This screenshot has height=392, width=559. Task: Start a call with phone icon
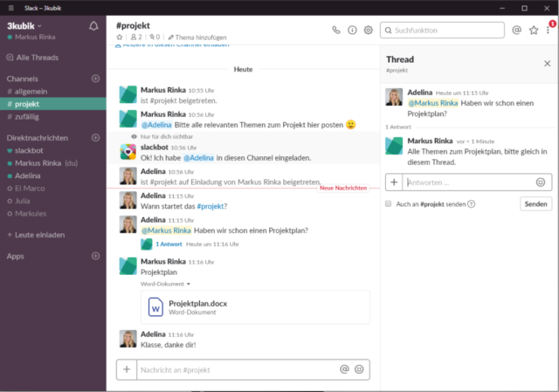click(337, 30)
